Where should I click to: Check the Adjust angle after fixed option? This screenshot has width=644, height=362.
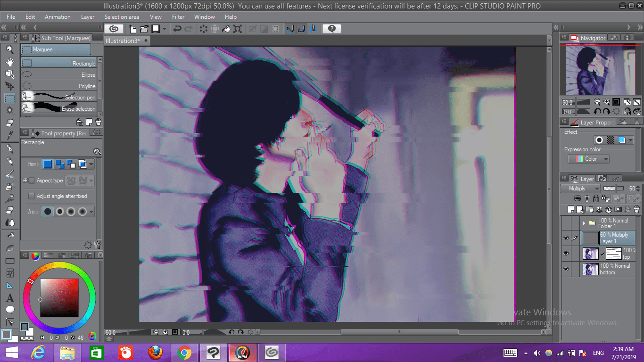[31, 196]
